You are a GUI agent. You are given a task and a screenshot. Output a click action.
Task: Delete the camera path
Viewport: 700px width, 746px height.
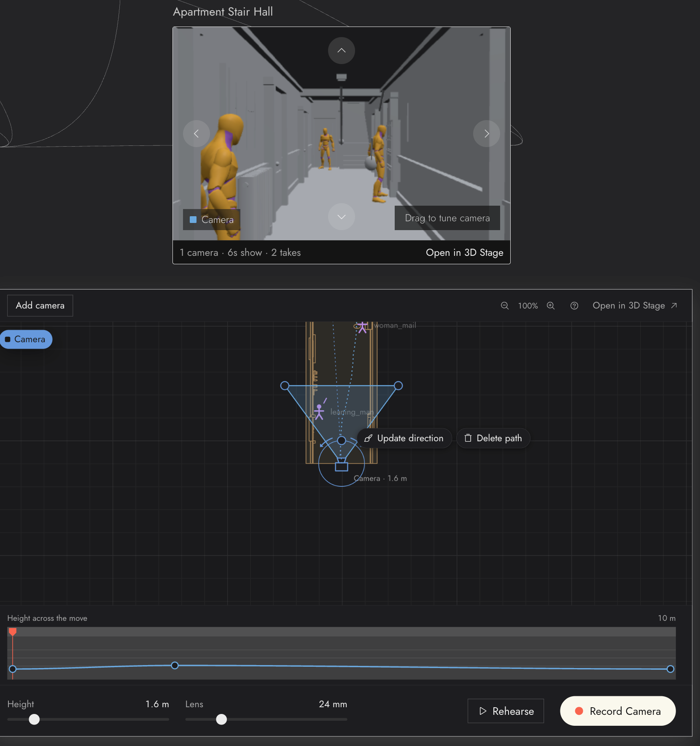click(x=493, y=438)
